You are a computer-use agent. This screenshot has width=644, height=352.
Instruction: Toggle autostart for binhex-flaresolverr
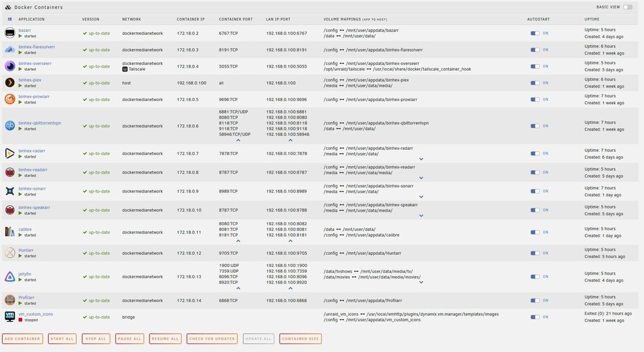[x=535, y=50]
